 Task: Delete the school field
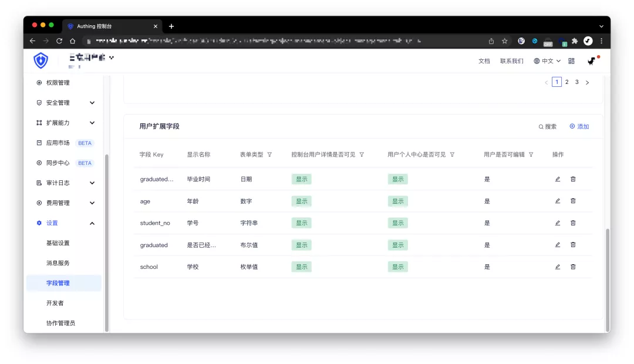pyautogui.click(x=573, y=267)
